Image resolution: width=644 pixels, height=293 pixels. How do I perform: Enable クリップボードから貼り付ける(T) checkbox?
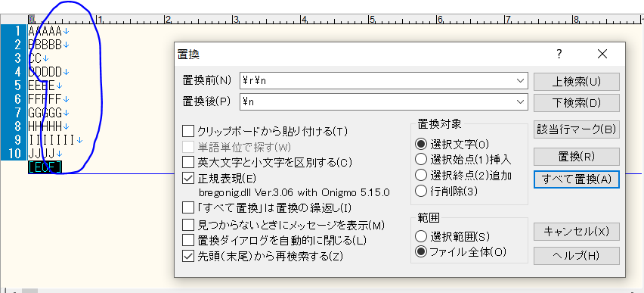[x=188, y=132]
